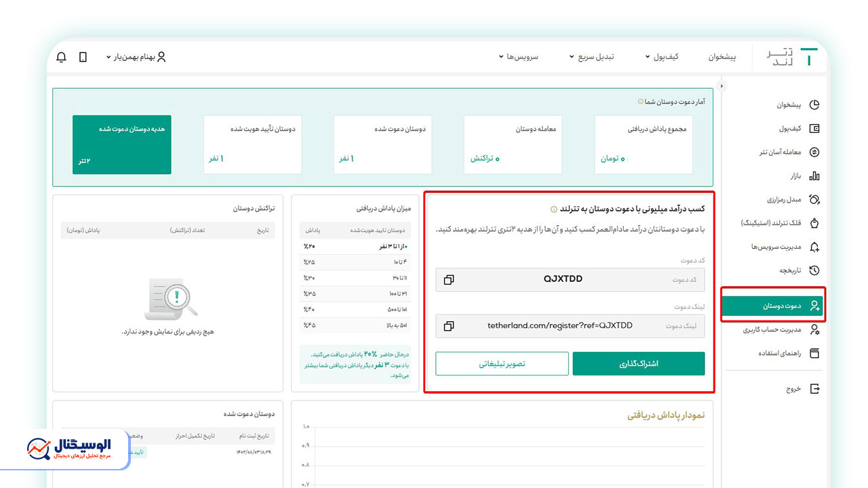
Task: Open پیشخوان in the top navigation
Action: 722,57
